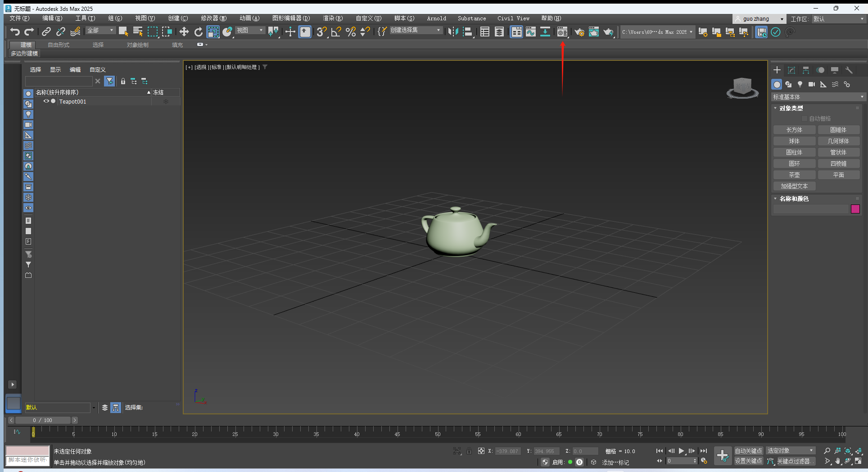Open the Arnold menu

tap(436, 18)
